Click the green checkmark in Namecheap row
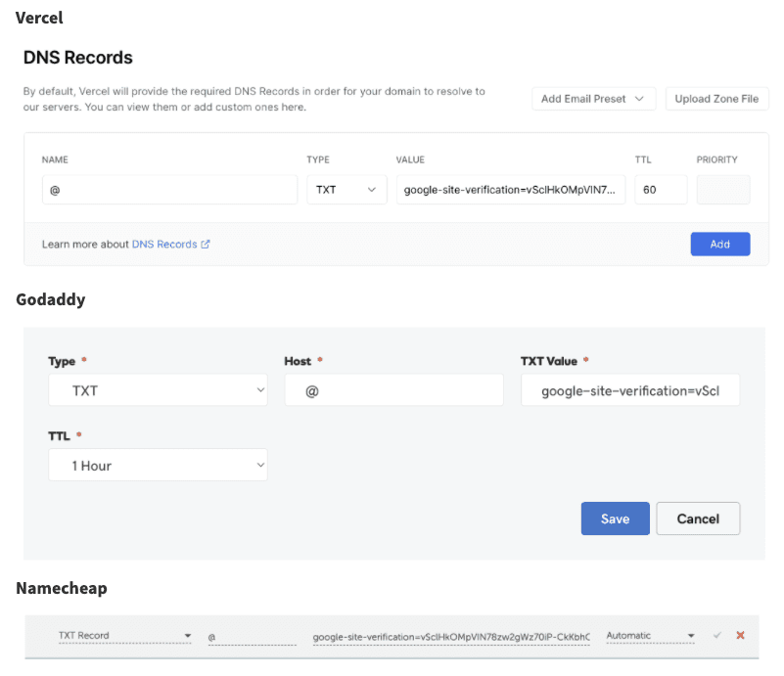The image size is (784, 676). 717,636
